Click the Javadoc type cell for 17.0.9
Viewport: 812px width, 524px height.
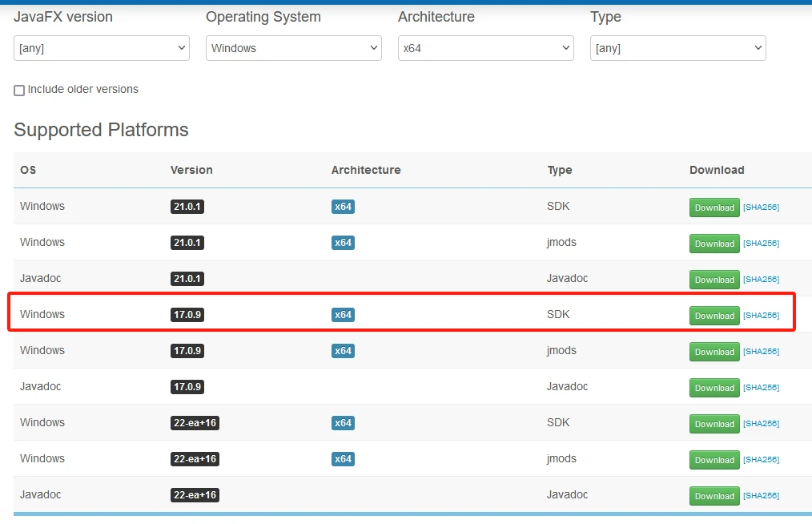tap(567, 386)
